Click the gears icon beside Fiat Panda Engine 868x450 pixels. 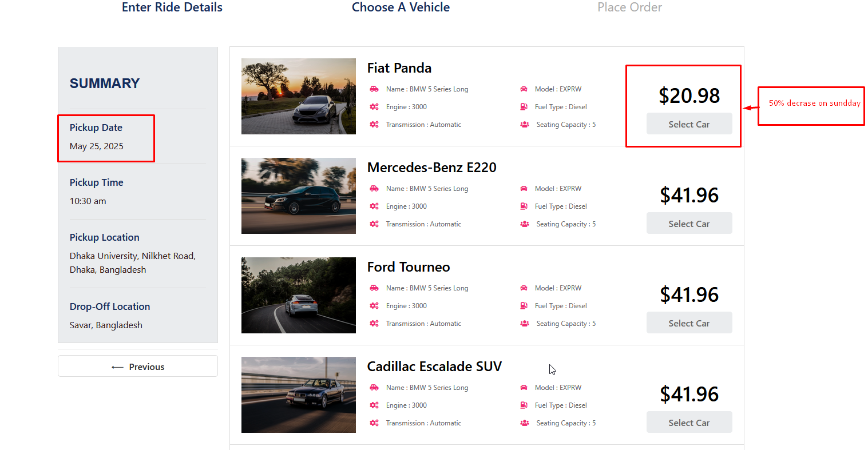pos(374,107)
